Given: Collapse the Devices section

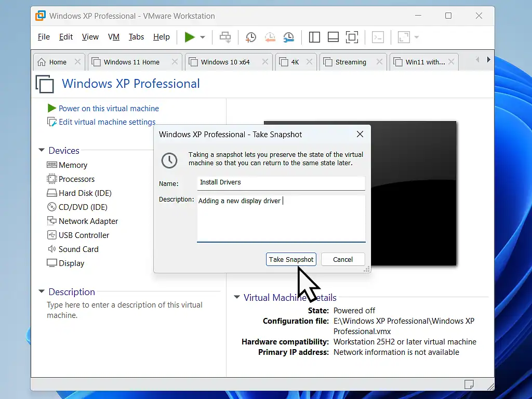Looking at the screenshot, I should tap(42, 150).
